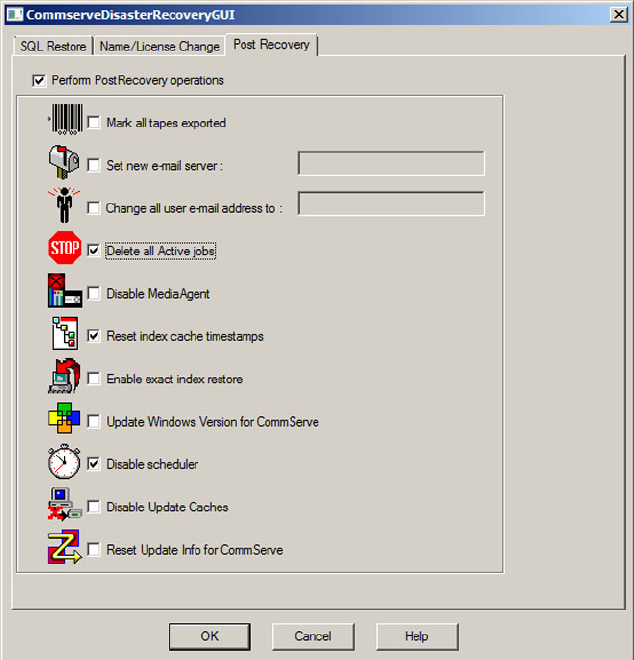Confirm with the OK button
634x660 pixels.
(x=210, y=636)
